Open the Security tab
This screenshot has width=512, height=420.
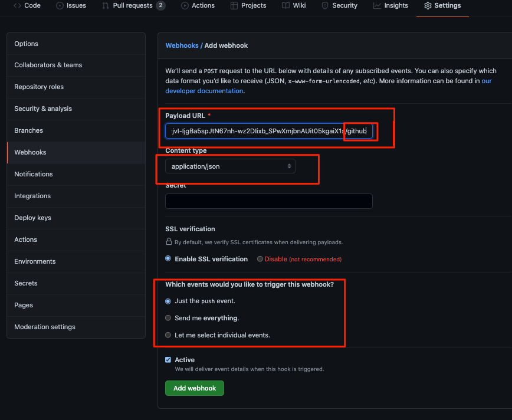coord(340,5)
